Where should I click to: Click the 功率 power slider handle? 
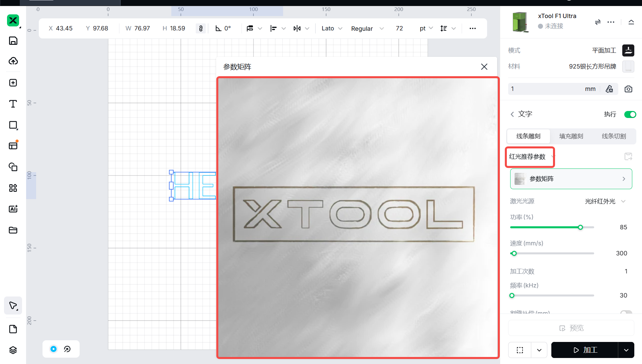click(x=580, y=227)
